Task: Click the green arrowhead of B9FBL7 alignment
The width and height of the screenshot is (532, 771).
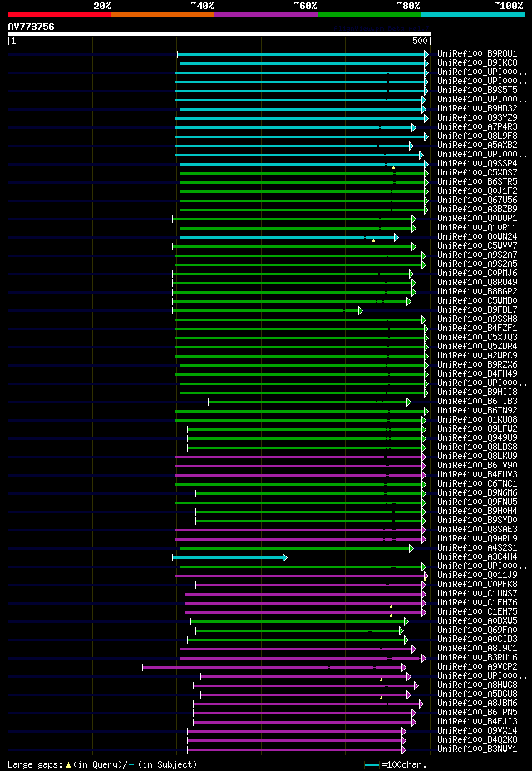Action: point(361,310)
